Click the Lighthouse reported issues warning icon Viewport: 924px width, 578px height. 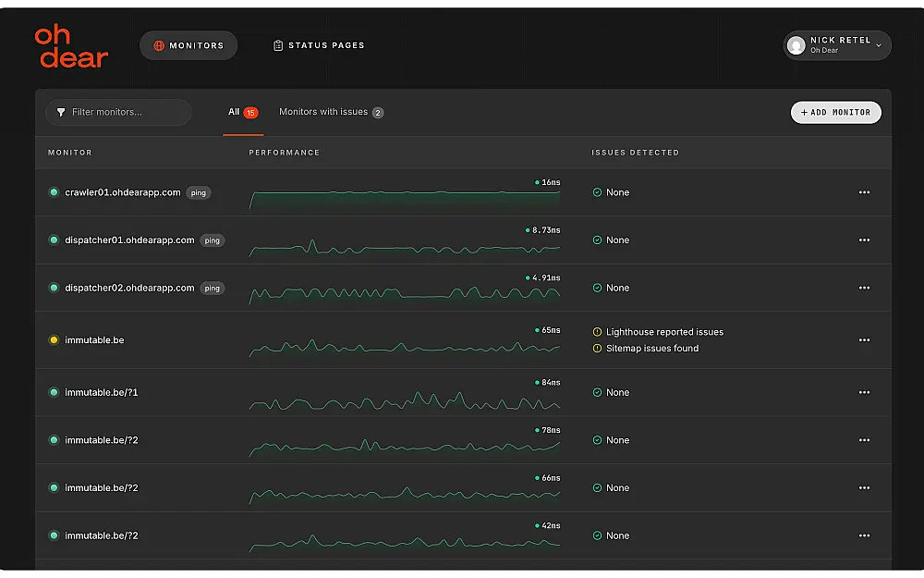(x=597, y=332)
